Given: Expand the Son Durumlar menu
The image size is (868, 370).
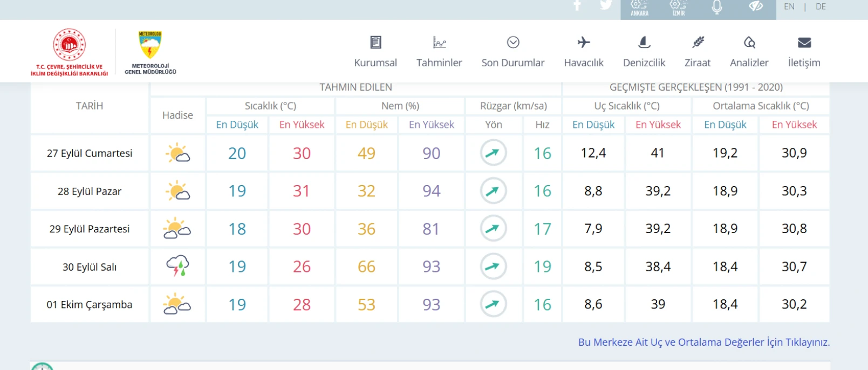Looking at the screenshot, I should (x=513, y=52).
